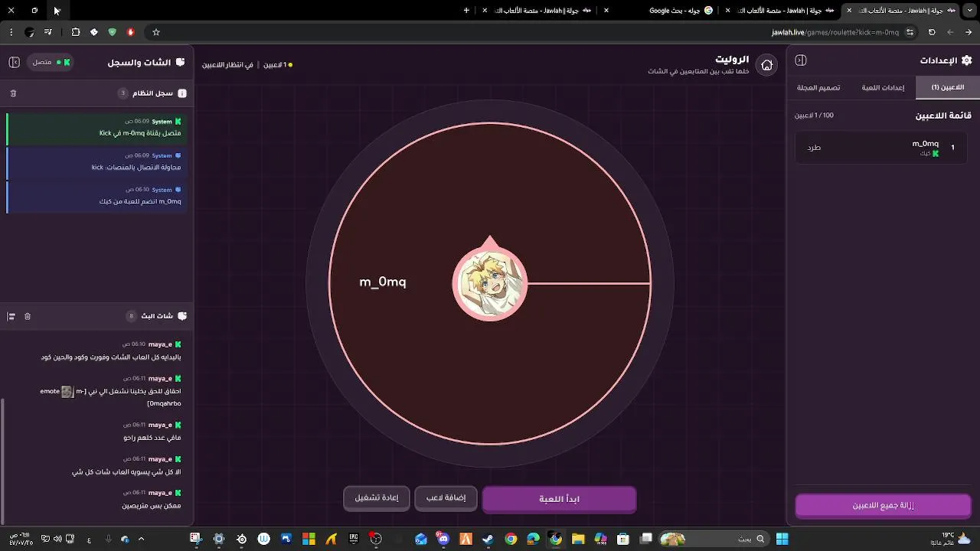Viewport: 980px width, 551px height.
Task: Kick m_0mq with the طرد button
Action: pyautogui.click(x=814, y=148)
